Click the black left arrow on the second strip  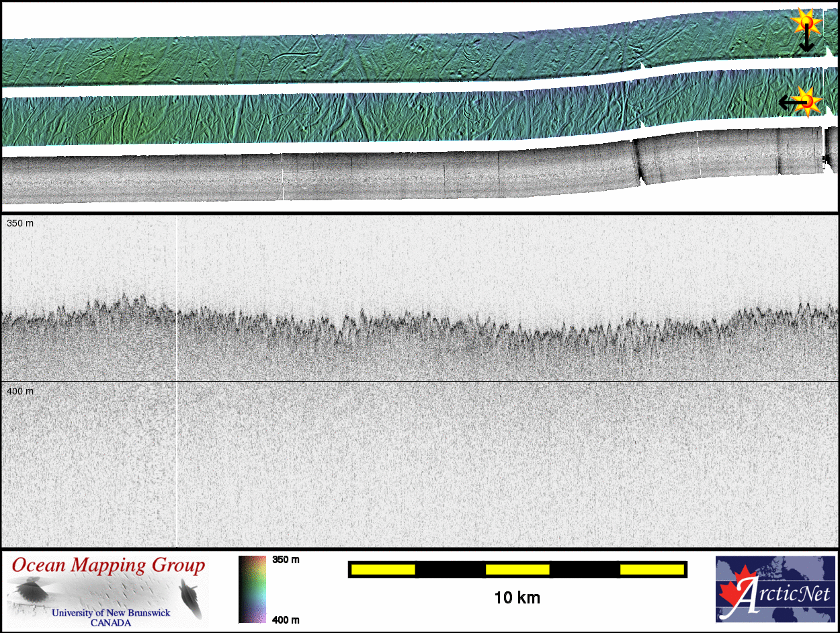click(789, 102)
